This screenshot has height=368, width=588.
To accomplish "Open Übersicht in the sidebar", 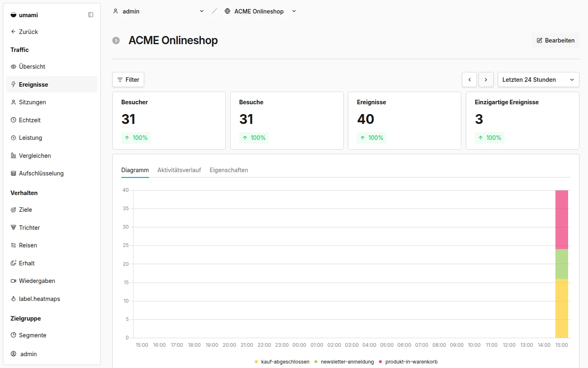I will (x=52, y=67).
